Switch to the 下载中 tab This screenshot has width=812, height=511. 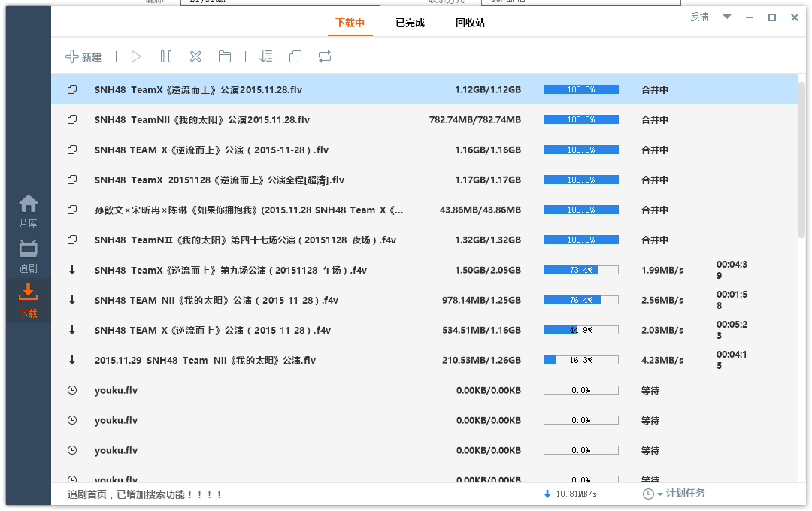point(350,23)
